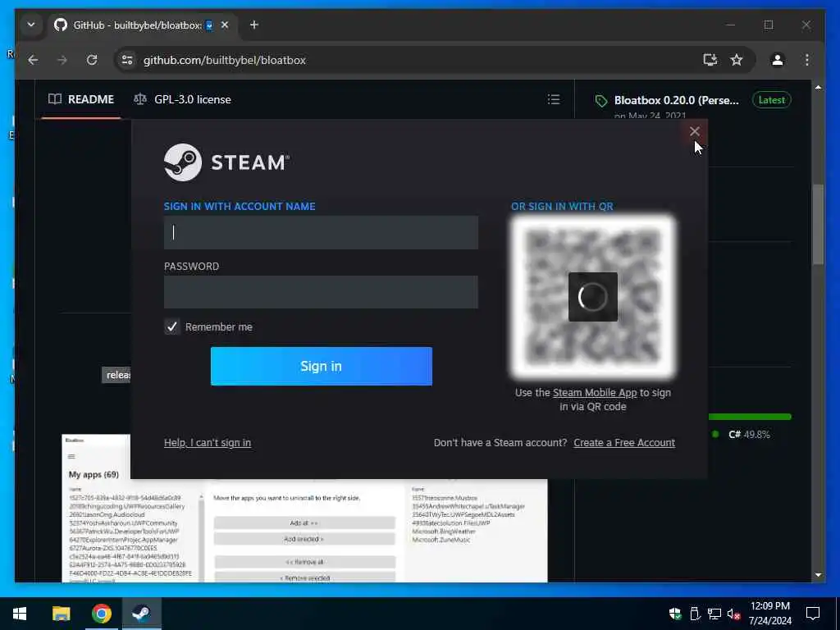
Task: Click the Steam logo in the dialog
Action: [226, 162]
